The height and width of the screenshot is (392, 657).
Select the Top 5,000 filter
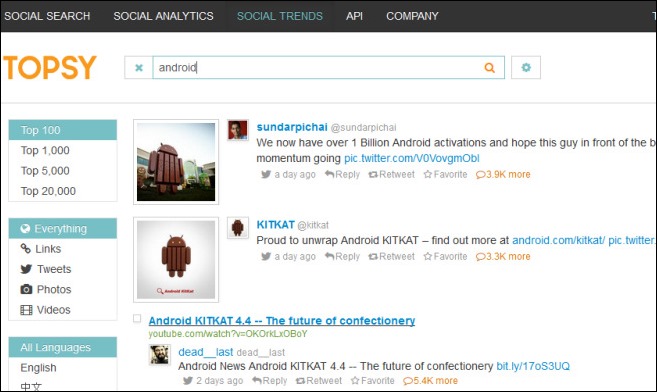pos(63,171)
